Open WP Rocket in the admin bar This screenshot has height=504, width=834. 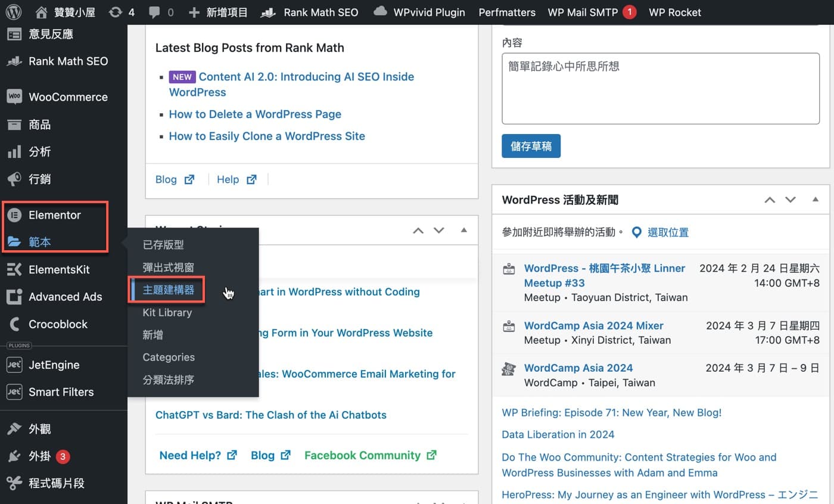click(x=675, y=12)
